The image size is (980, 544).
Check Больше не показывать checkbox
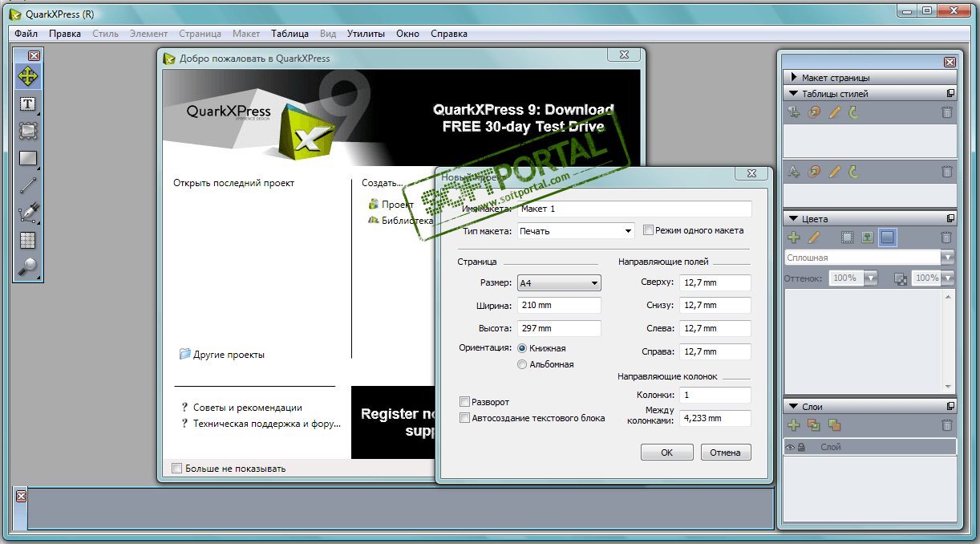point(177,469)
